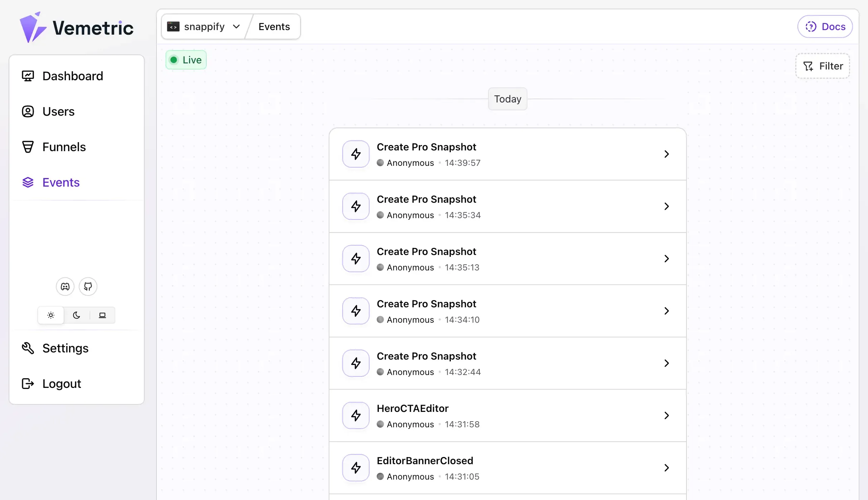
Task: Open the Docs page
Action: 825,26
